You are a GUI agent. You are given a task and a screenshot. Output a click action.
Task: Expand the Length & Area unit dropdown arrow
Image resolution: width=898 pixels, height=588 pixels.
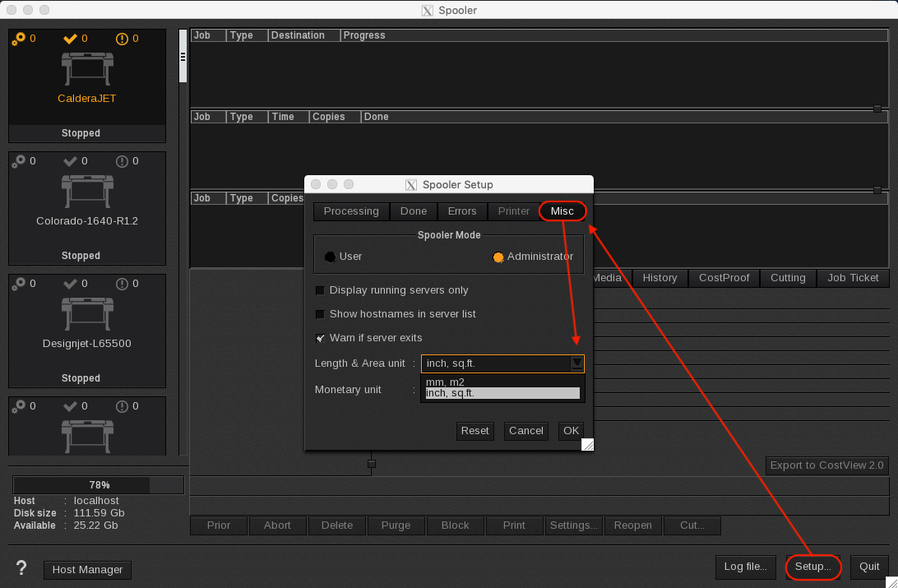(x=577, y=363)
